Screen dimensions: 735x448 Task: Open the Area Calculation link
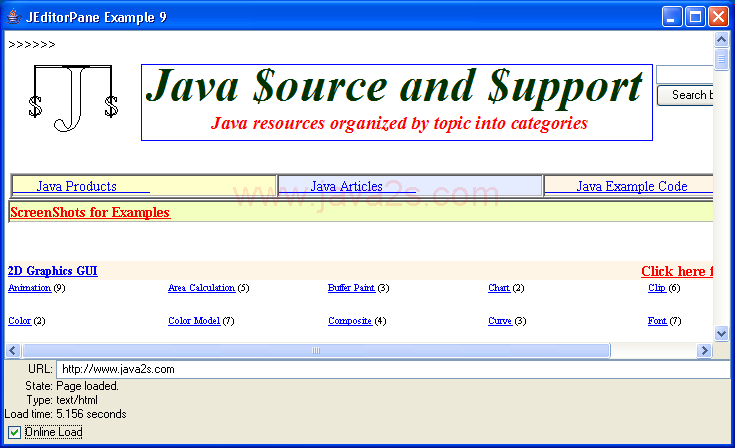202,288
